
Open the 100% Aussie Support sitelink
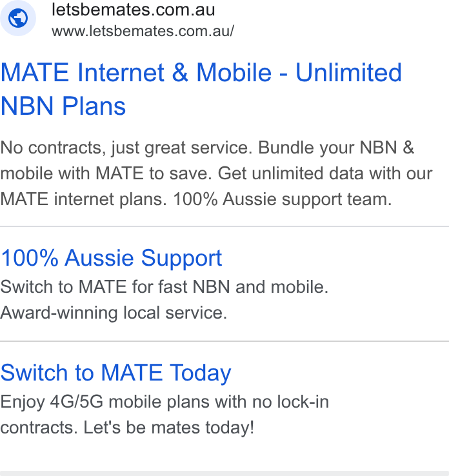111,258
